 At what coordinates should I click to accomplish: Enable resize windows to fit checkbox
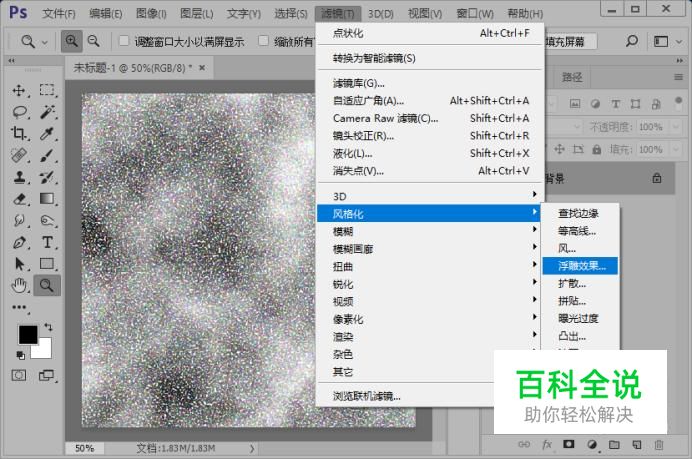[124, 41]
